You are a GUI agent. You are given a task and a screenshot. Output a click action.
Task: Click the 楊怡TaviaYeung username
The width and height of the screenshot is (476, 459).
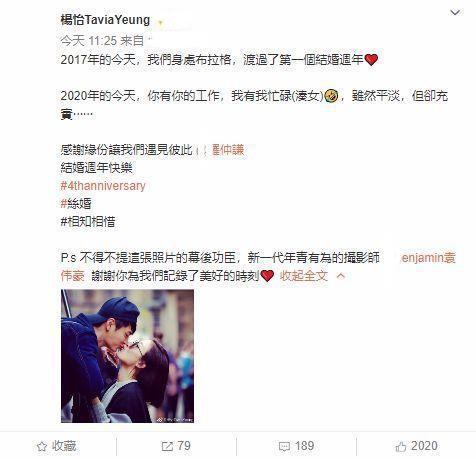point(105,20)
